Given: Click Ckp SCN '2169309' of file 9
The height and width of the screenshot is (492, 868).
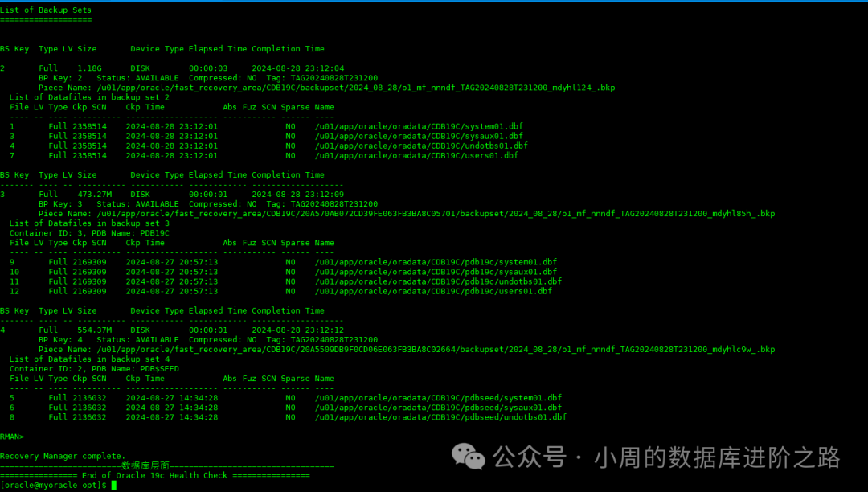Looking at the screenshot, I should pyautogui.click(x=90, y=262).
